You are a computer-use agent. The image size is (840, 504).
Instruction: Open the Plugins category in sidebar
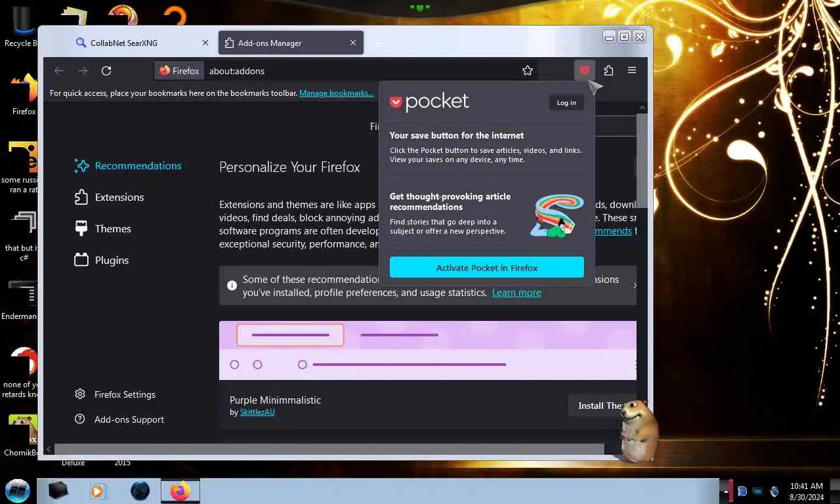point(102,260)
